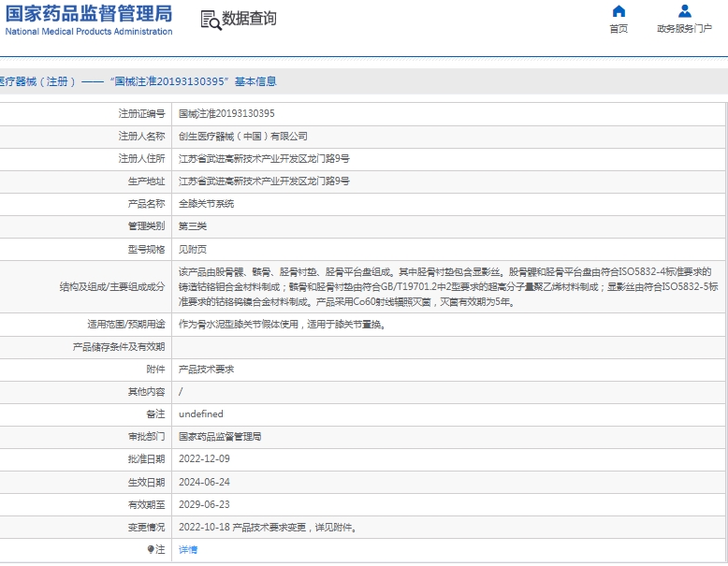Click the 有效期至 label
Viewport: 728px width, 566px height.
pos(146,504)
